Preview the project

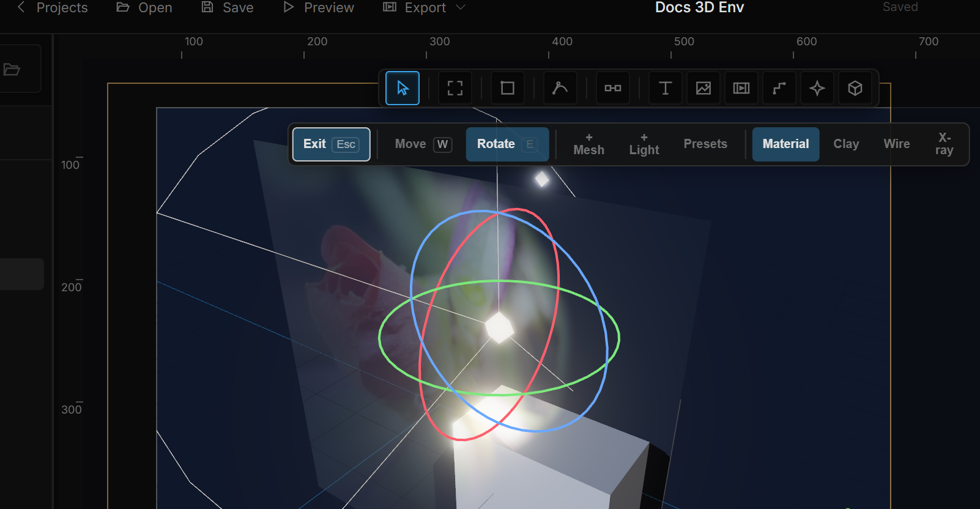pyautogui.click(x=319, y=7)
